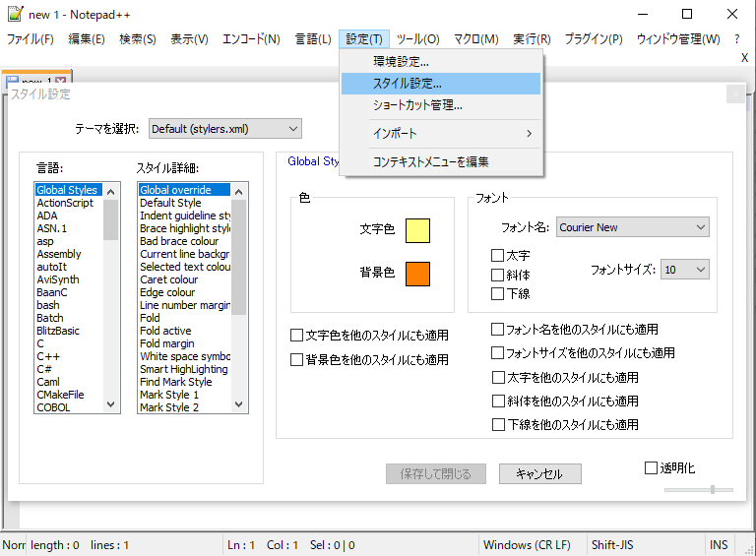Image resolution: width=756 pixels, height=556 pixels.
Task: Choose ショートカット管理... menu entry
Action: coord(441,105)
